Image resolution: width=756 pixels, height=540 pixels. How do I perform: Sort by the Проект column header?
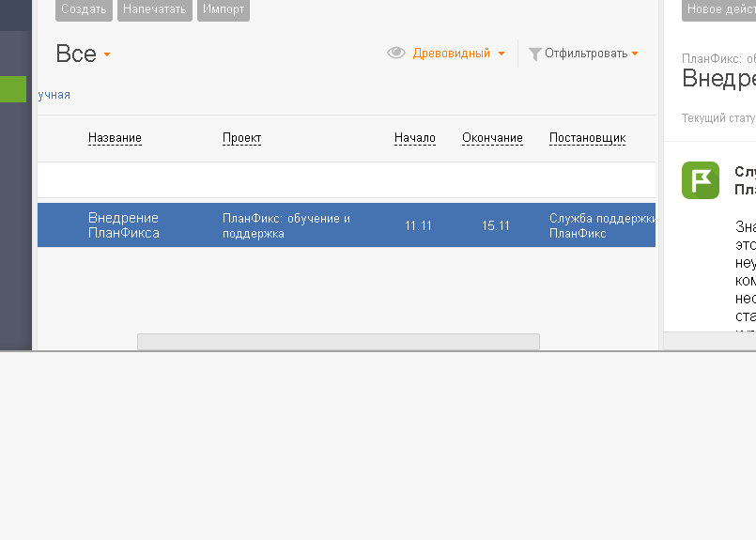[241, 138]
